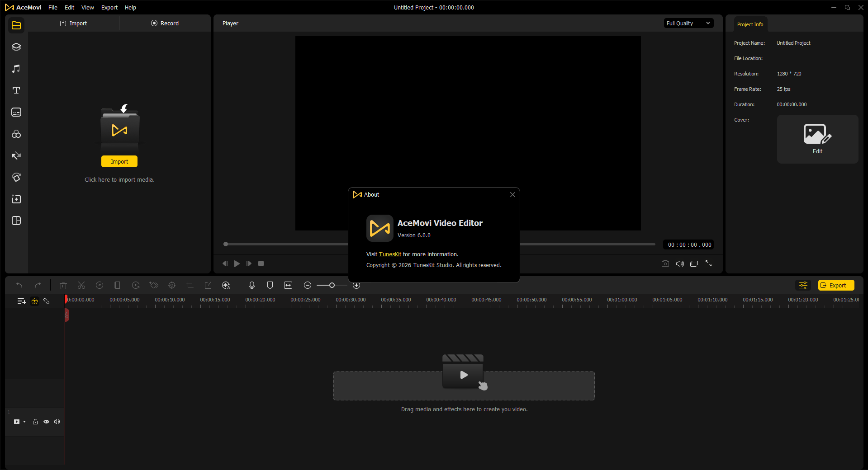868x470 pixels.
Task: Open the Elements stacked-layers panel
Action: [x=16, y=47]
